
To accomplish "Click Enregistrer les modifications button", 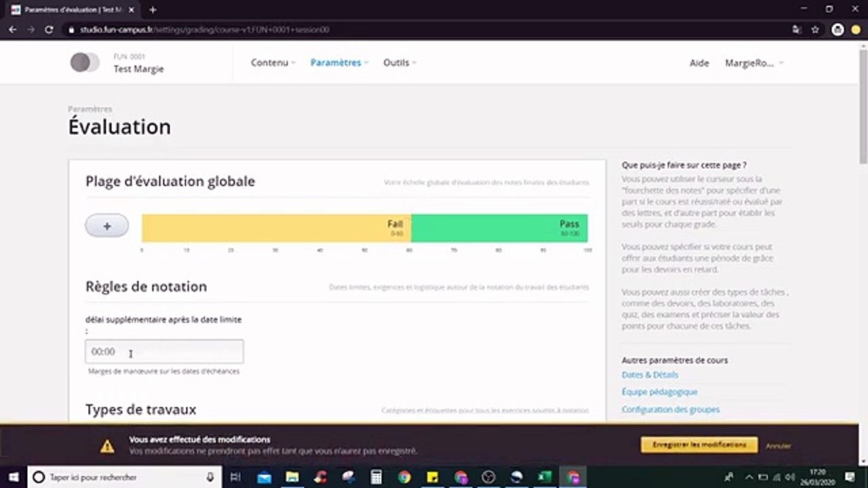I will point(699,445).
